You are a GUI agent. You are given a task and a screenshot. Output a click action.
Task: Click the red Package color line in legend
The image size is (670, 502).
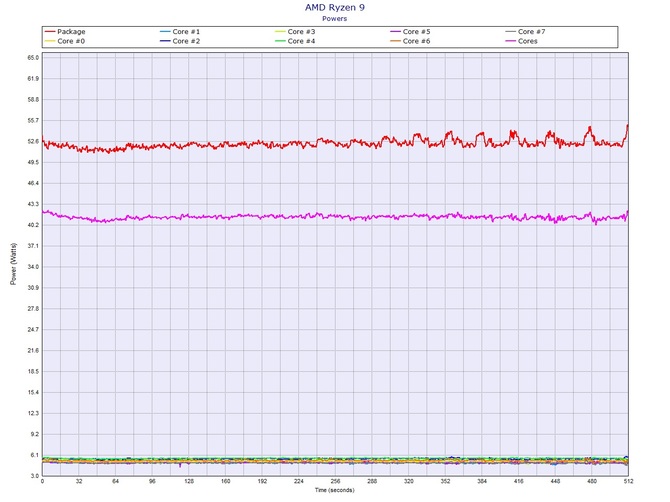click(x=50, y=32)
